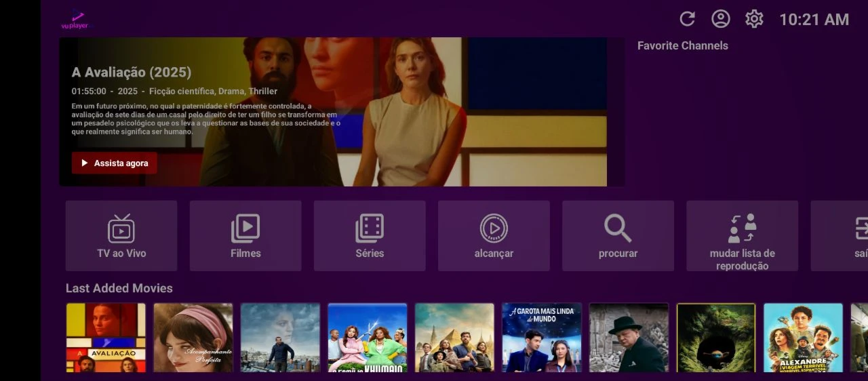The height and width of the screenshot is (381, 868).
Task: Click the 10:21 AM clock
Action: pos(814,20)
